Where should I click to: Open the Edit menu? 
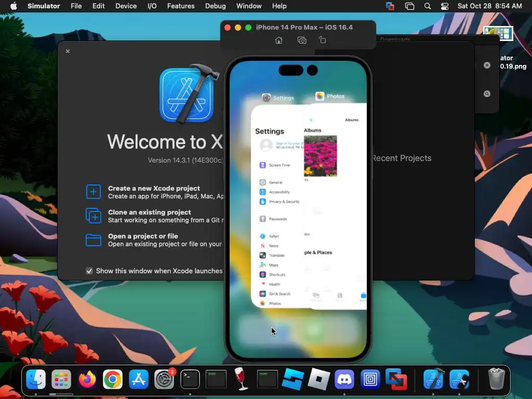98,6
